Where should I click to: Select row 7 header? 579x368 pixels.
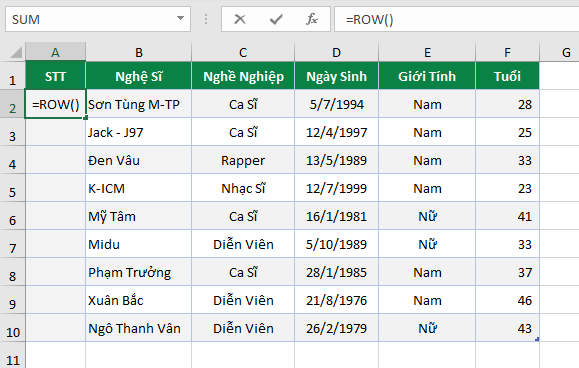click(x=13, y=244)
